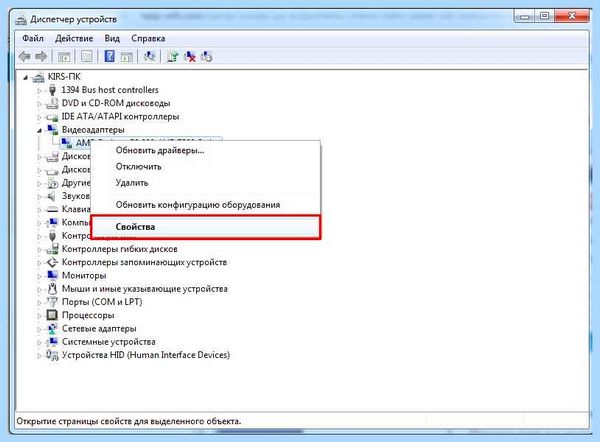Select the Процессоры text label
The image size is (600, 442).
(88, 315)
